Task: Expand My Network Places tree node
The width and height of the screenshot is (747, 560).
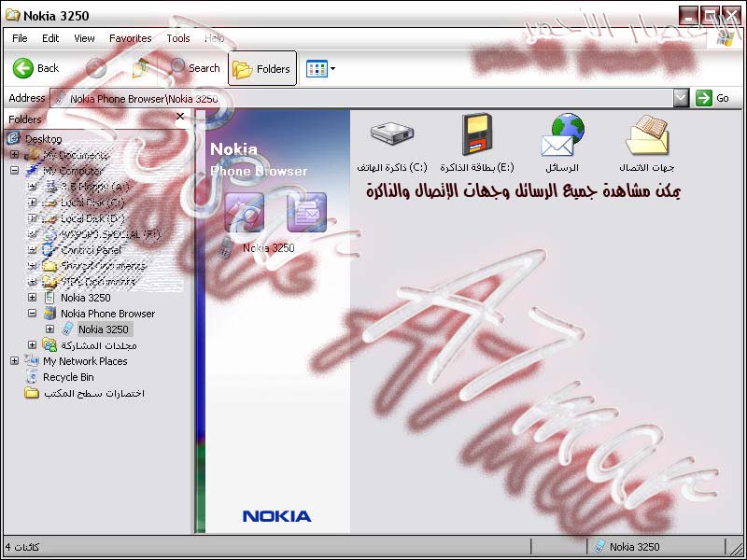Action: 14,361
